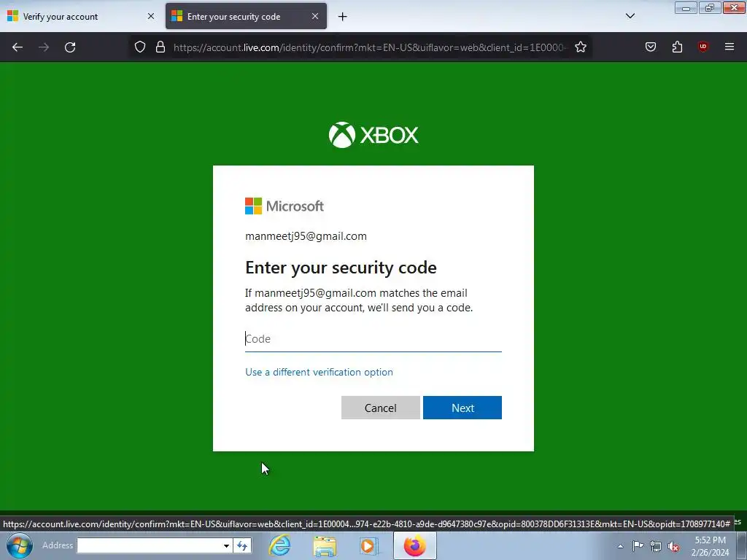Screen dimensions: 747x560
Task: Go back to the previous page
Action: pyautogui.click(x=18, y=47)
